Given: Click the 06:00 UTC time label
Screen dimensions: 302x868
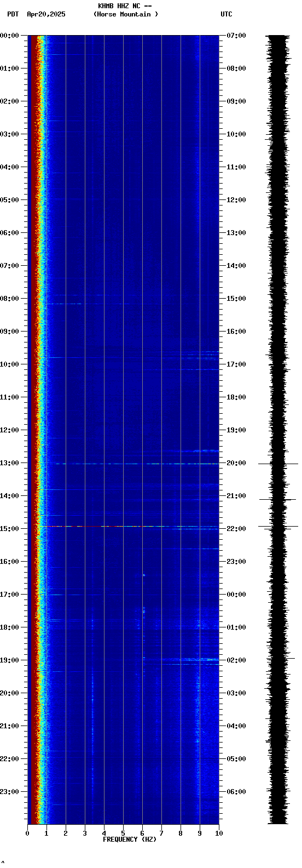Looking at the screenshot, I should pyautogui.click(x=236, y=792).
